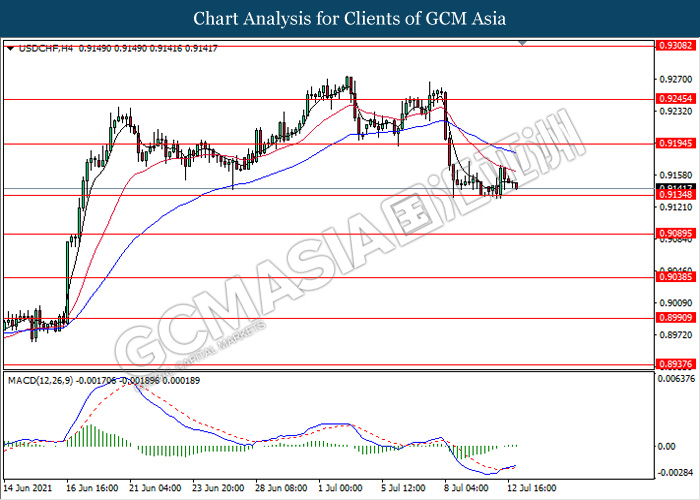Click the 14 Jun 2021 date label

(x=28, y=488)
